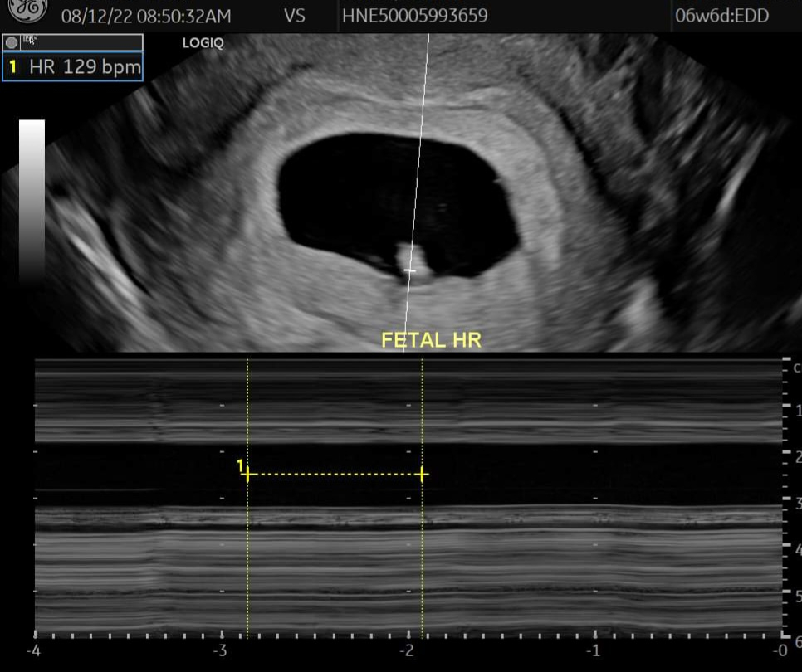Select the right caliper of measurement 1
The width and height of the screenshot is (802, 672).
click(x=422, y=475)
